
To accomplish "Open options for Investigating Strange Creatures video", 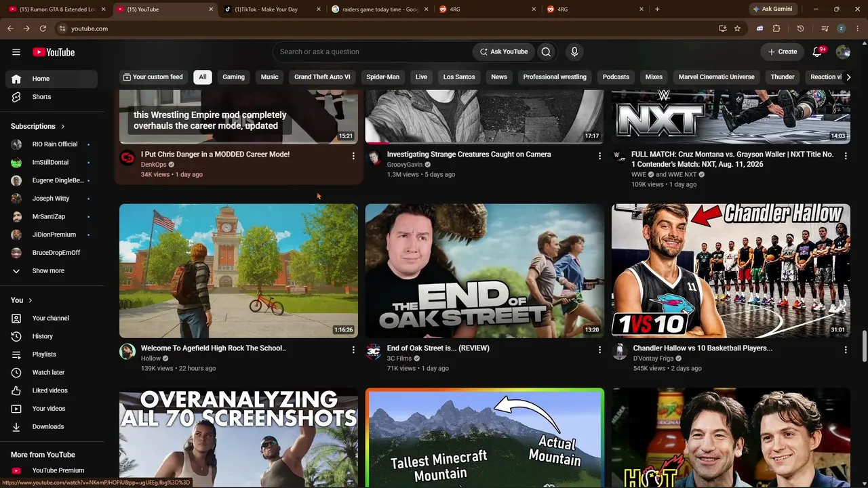I will [x=599, y=156].
